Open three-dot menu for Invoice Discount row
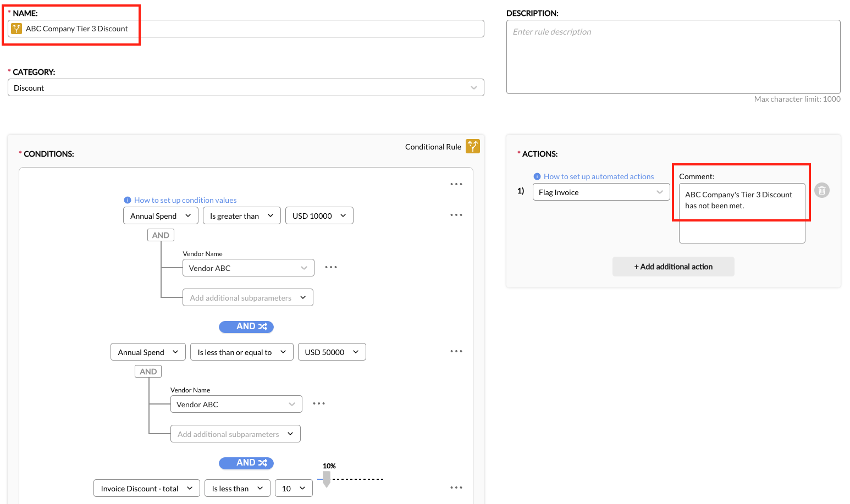The image size is (850, 504). pos(456,488)
